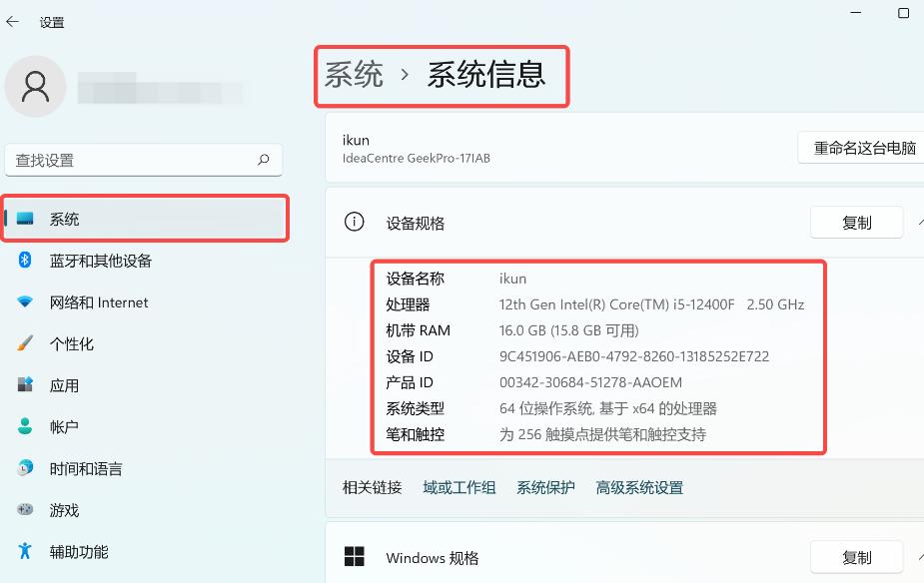Click the 相关链接 label
Image resolution: width=924 pixels, height=583 pixels.
[x=372, y=487]
